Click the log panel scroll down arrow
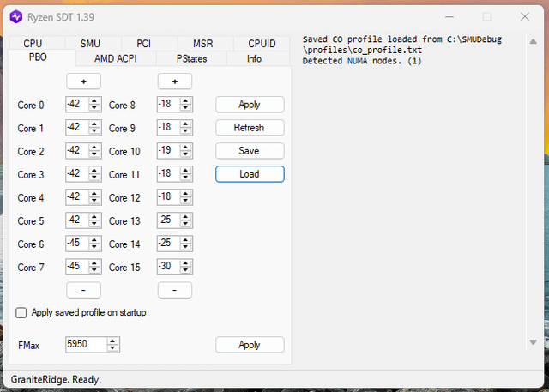 (x=533, y=342)
